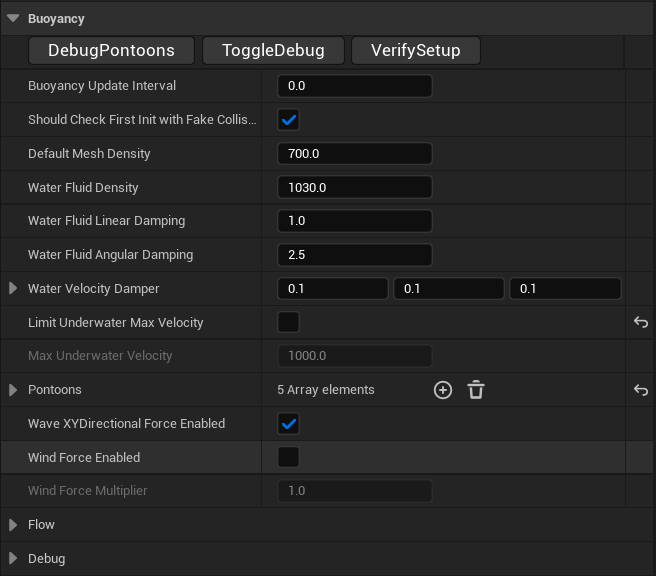Edit first Water Velocity Damper component
Image resolution: width=656 pixels, height=576 pixels.
(333, 289)
